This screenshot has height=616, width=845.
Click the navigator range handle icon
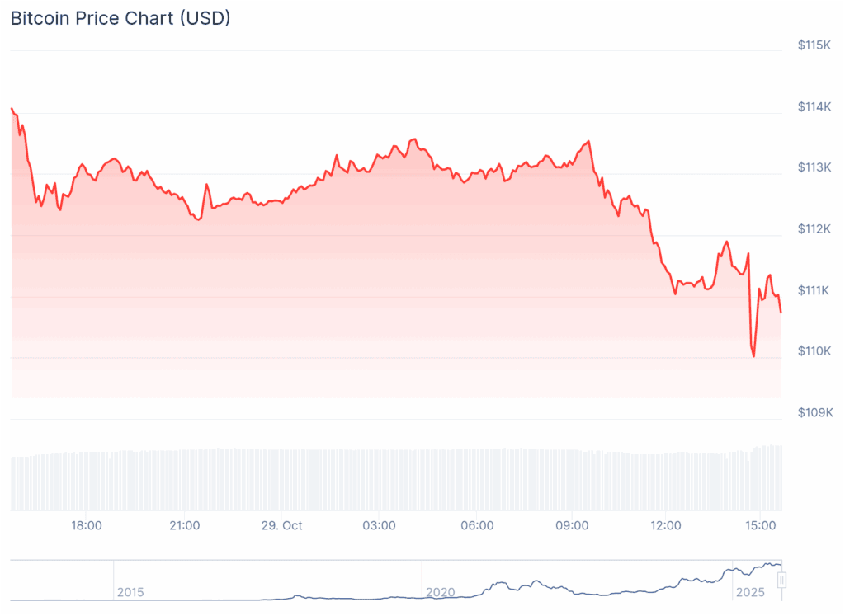[781, 581]
